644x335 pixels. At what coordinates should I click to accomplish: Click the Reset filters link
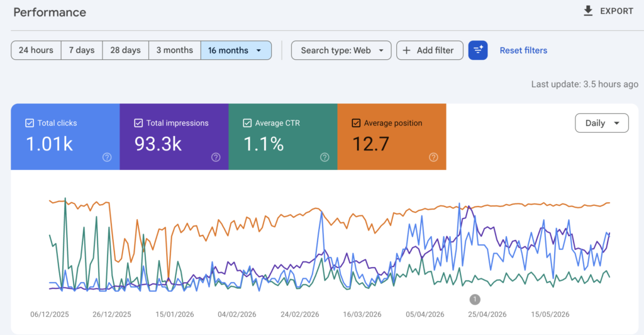[x=523, y=50]
